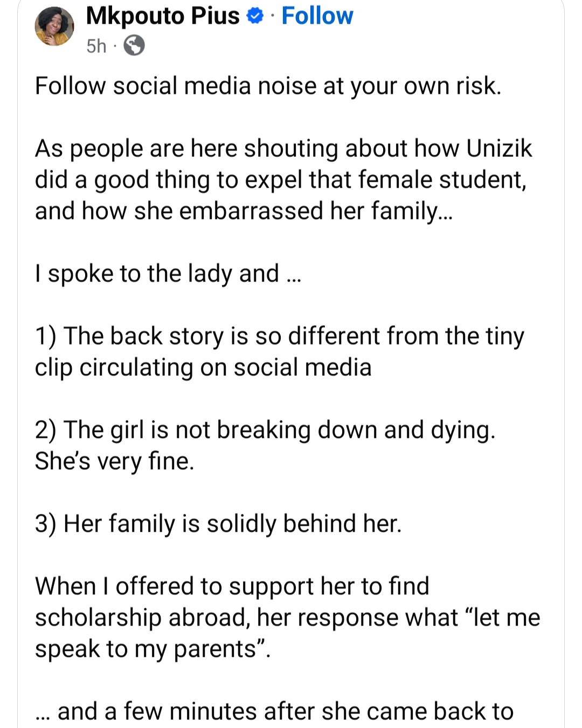Click the line "speak to my parents"
The height and width of the screenshot is (728, 582).
click(152, 649)
